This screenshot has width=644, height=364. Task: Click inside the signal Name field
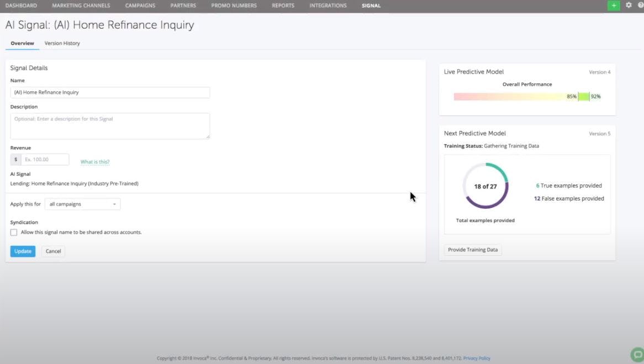coord(110,92)
